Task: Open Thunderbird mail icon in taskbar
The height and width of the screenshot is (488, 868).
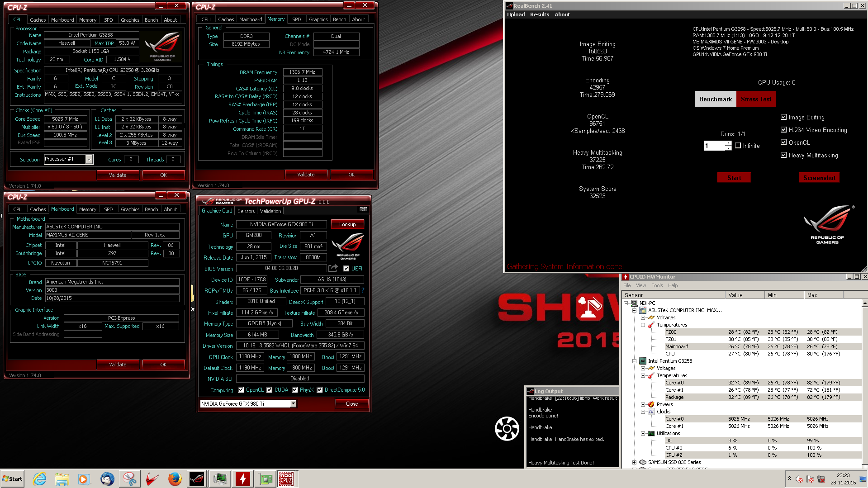Action: coord(107,479)
